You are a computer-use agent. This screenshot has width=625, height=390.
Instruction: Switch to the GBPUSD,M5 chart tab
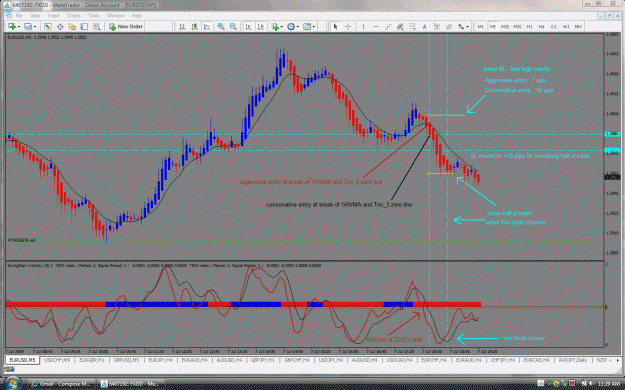click(126, 360)
